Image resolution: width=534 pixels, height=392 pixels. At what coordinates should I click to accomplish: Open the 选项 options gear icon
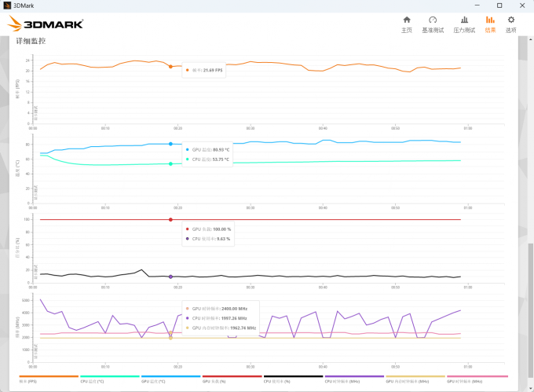pos(511,24)
